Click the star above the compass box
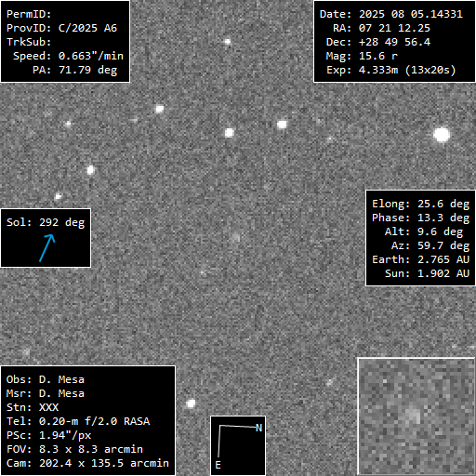Screen dimensions: 476x476 coord(191,403)
